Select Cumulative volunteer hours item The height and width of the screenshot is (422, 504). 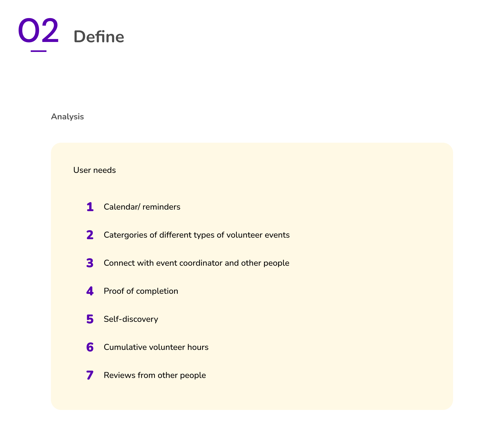coord(156,347)
